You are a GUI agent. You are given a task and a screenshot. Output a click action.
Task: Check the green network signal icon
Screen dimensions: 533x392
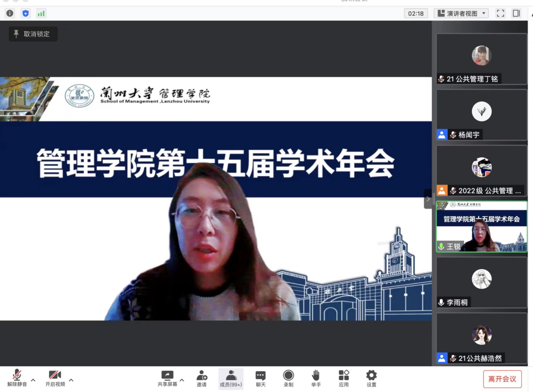point(41,13)
